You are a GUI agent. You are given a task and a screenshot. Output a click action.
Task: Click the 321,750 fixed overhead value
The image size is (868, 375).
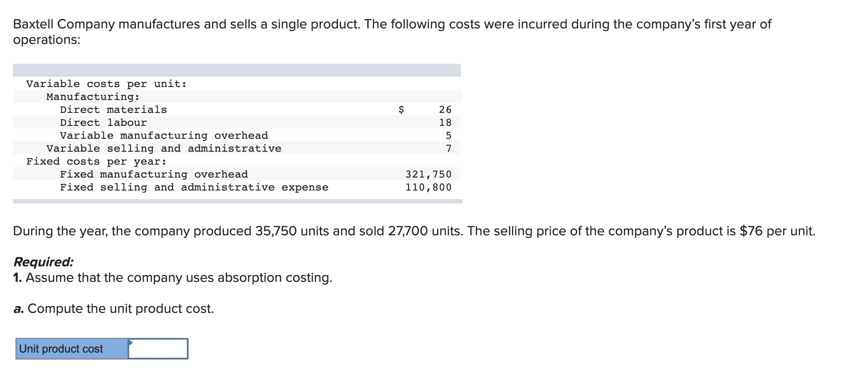pyautogui.click(x=428, y=175)
